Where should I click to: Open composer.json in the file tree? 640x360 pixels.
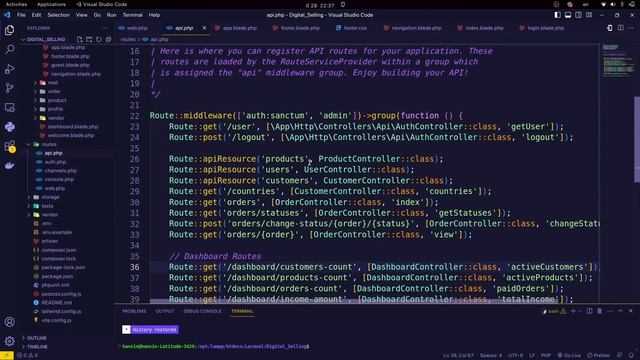tap(58, 250)
